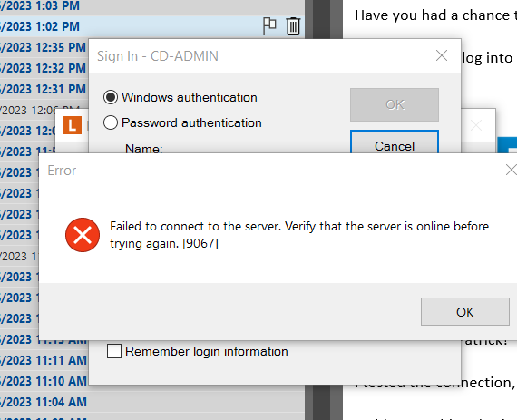Click the flag icon on the 1:02 PM email
The width and height of the screenshot is (517, 420).
(269, 26)
